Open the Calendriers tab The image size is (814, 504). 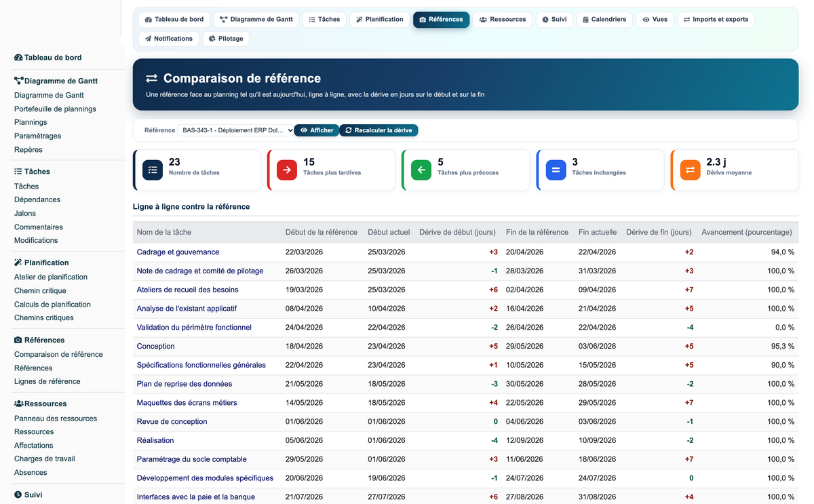(x=605, y=20)
